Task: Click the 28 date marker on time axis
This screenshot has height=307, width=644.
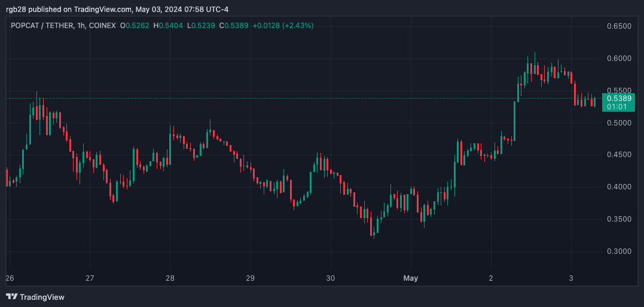Action: click(x=170, y=278)
